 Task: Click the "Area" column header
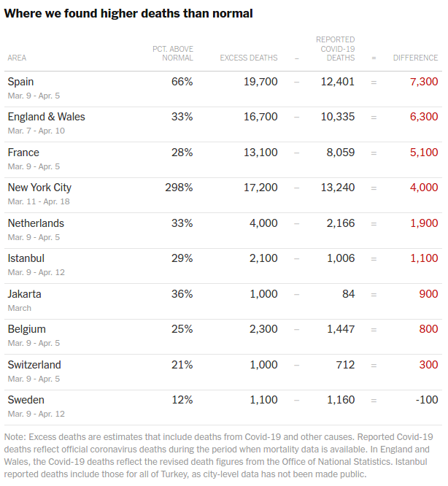coord(17,58)
